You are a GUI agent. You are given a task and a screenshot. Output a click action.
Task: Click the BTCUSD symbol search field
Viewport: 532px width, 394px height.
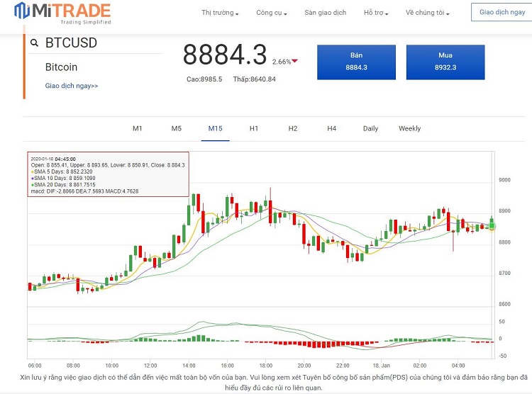click(x=99, y=43)
